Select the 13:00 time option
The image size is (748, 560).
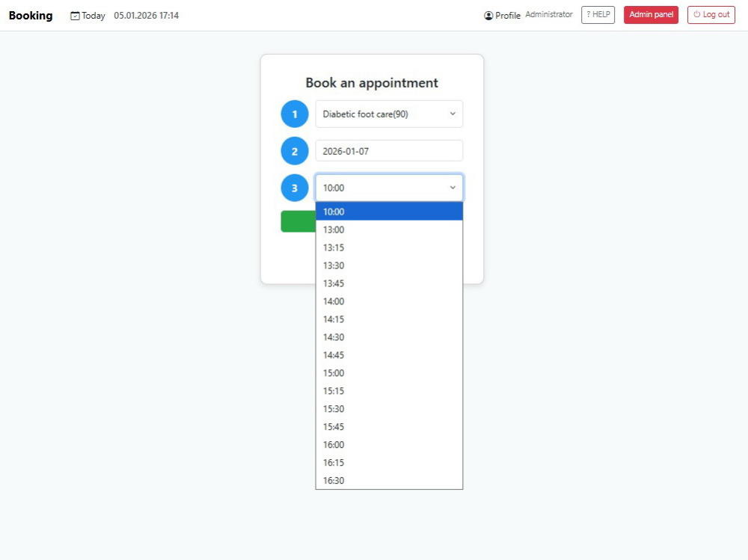(389, 230)
